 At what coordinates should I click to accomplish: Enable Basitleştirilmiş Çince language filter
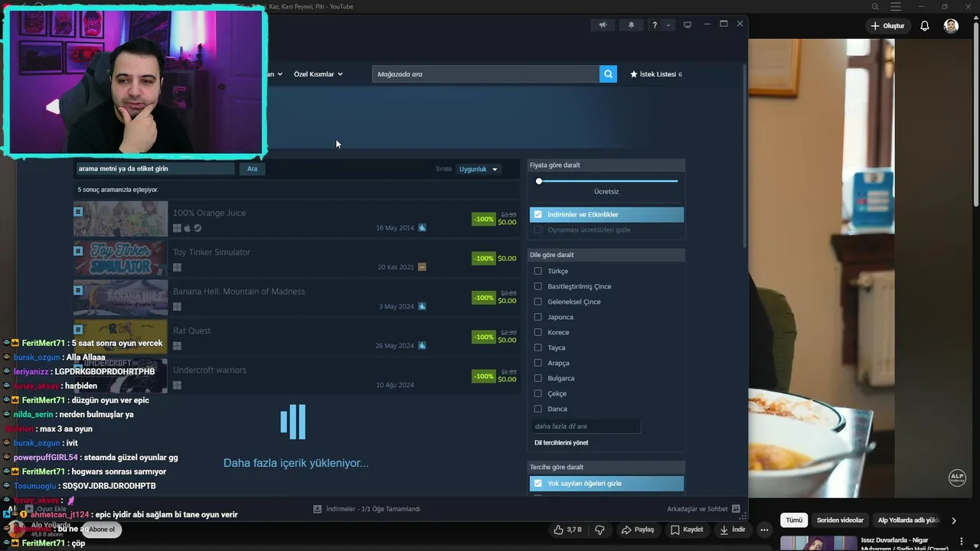pyautogui.click(x=537, y=286)
